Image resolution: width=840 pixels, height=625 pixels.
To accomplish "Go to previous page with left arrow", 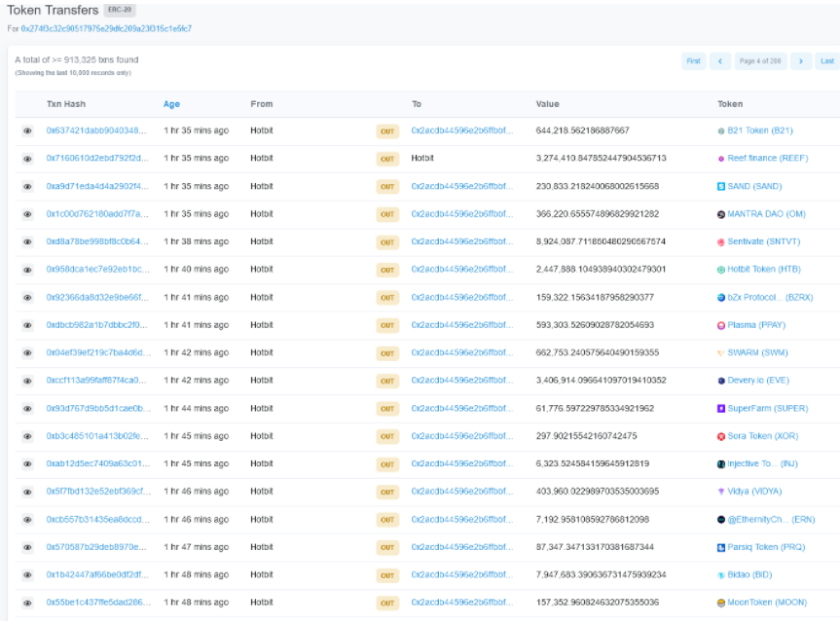I will tap(720, 61).
